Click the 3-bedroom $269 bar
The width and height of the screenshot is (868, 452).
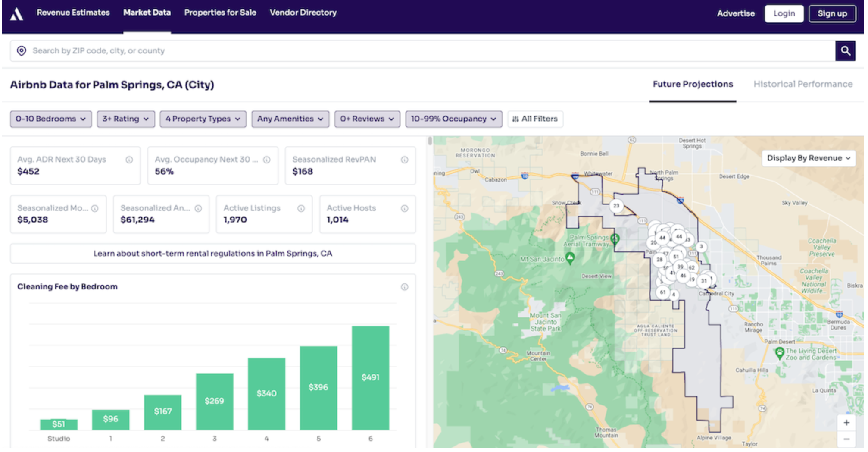pos(215,402)
